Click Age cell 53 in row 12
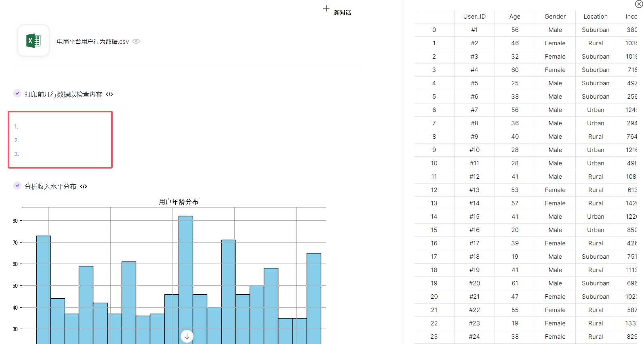Viewport: 644px width, 344px height. coord(515,190)
